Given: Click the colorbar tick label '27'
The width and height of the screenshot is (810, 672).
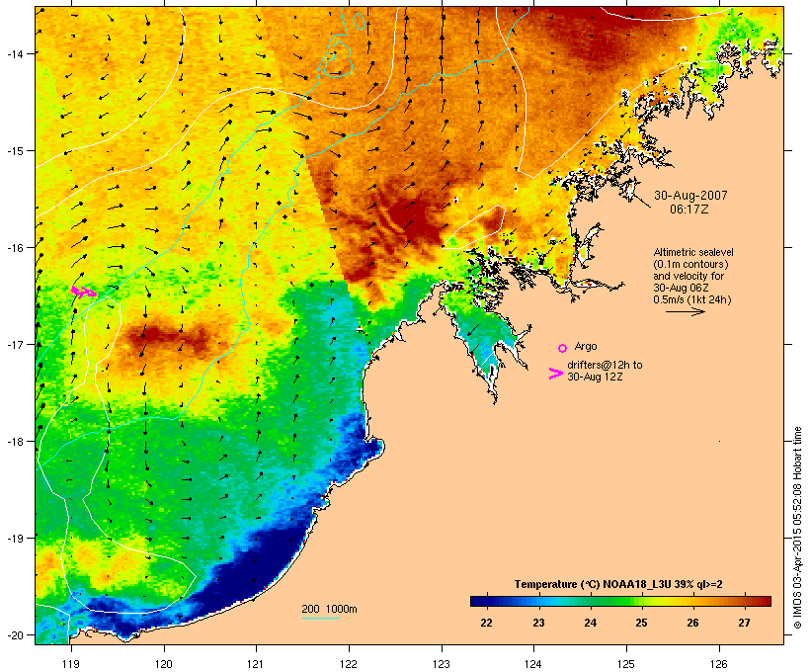Looking at the screenshot, I should coord(744,623).
